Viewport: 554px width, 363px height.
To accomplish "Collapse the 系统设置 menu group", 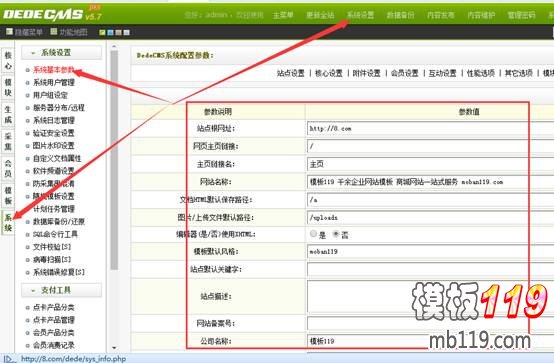I will click(x=61, y=53).
